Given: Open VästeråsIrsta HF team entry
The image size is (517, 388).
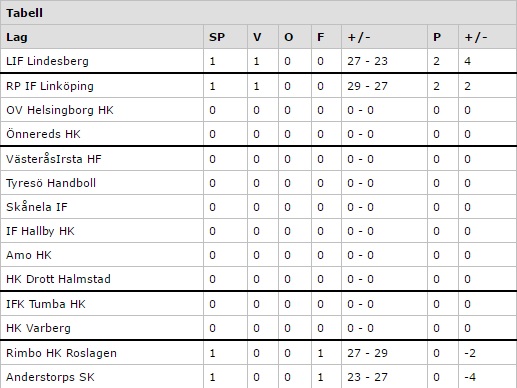Looking at the screenshot, I should [x=54, y=159].
